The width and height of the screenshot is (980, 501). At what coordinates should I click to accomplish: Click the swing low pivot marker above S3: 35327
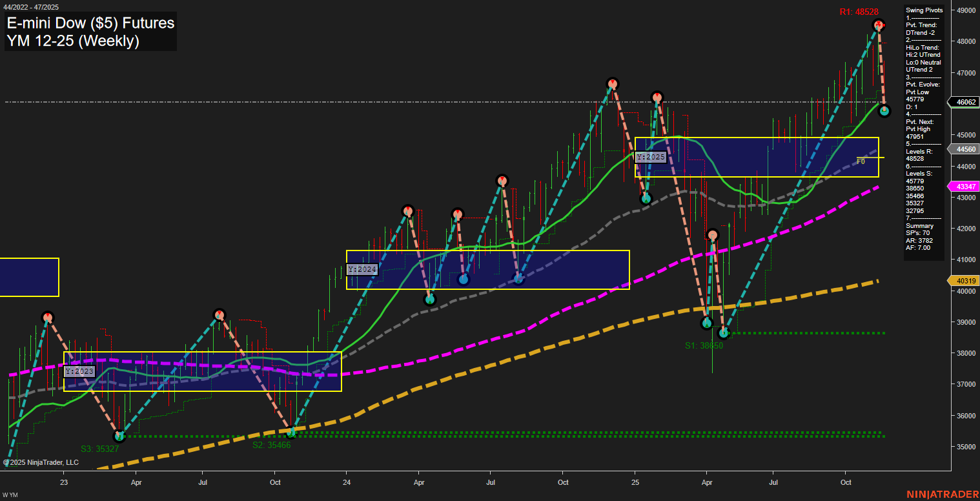pos(119,436)
